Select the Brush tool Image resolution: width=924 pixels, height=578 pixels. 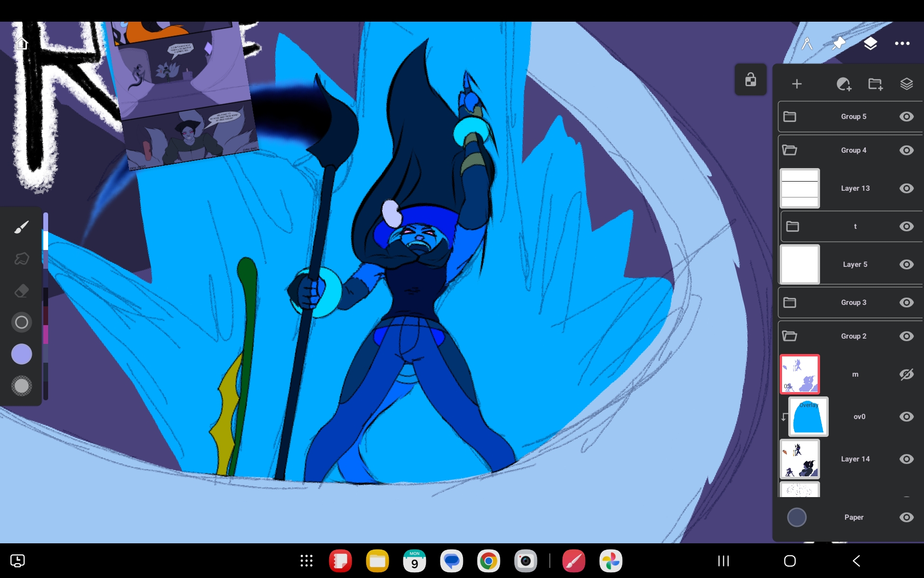(x=21, y=227)
